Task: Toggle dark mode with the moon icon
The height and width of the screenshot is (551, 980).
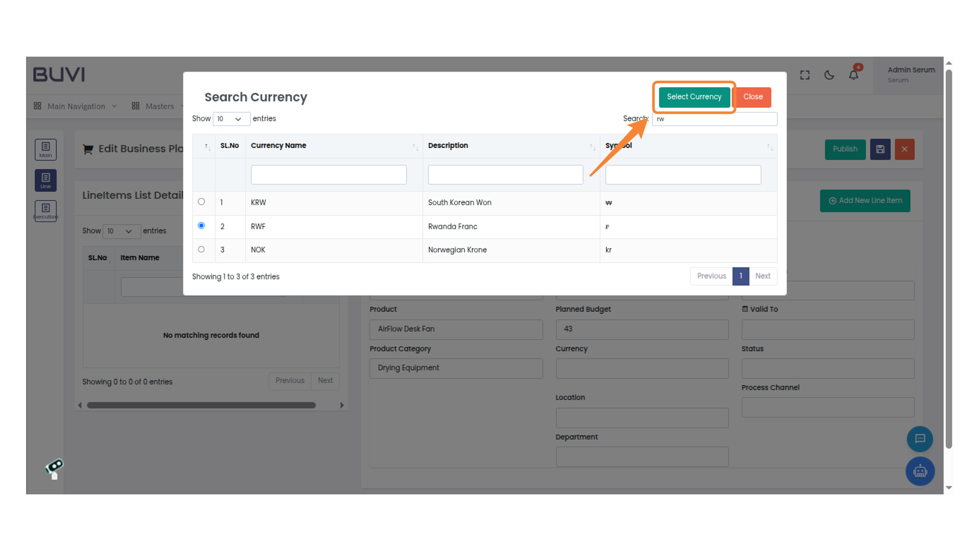Action: 829,74
